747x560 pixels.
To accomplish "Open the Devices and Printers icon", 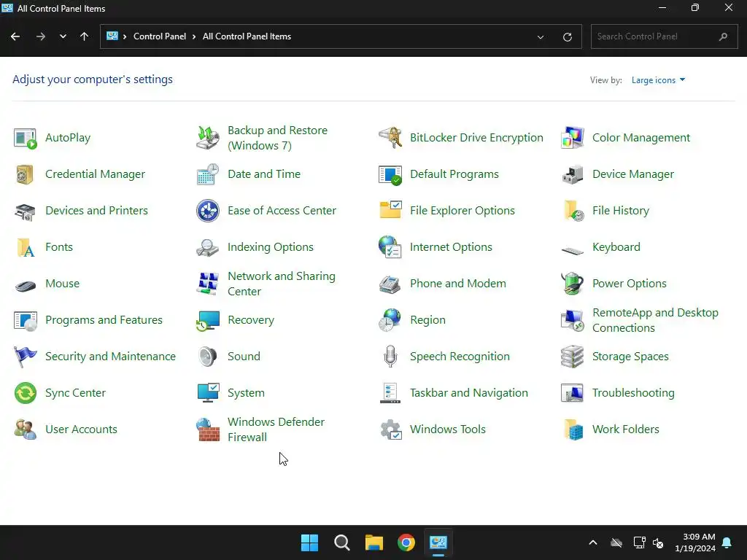I will 26,211.
